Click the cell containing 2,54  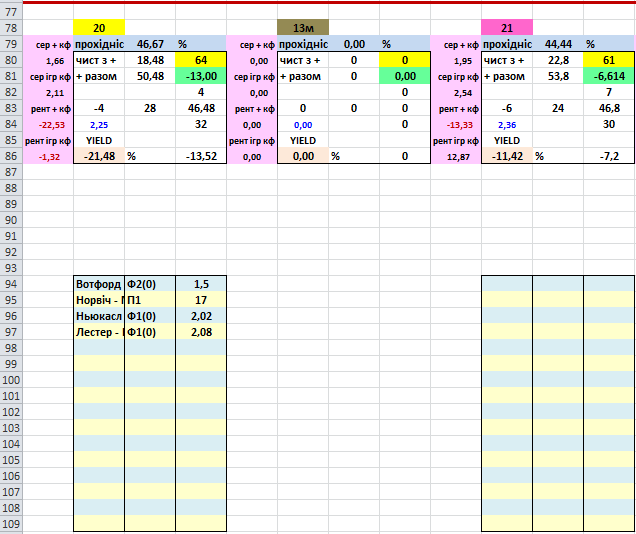coord(456,93)
